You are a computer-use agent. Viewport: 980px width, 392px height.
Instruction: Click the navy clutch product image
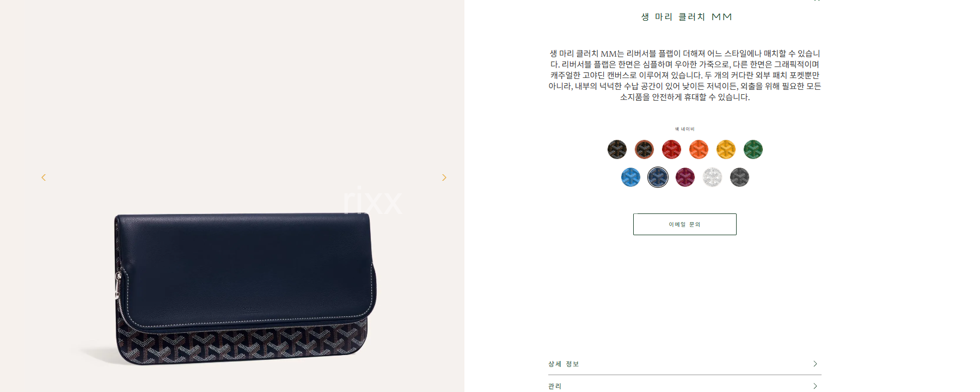pyautogui.click(x=245, y=289)
